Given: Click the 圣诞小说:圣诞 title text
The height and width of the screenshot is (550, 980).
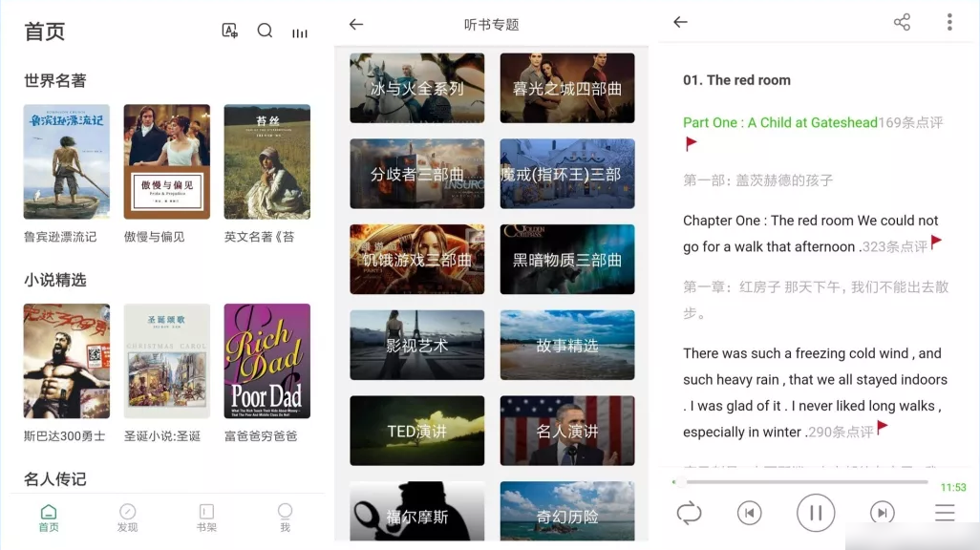Looking at the screenshot, I should tap(161, 436).
